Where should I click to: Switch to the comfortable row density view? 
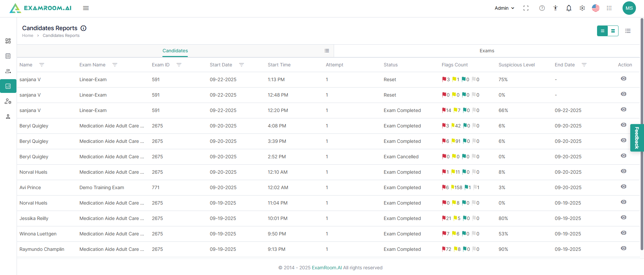pyautogui.click(x=613, y=31)
